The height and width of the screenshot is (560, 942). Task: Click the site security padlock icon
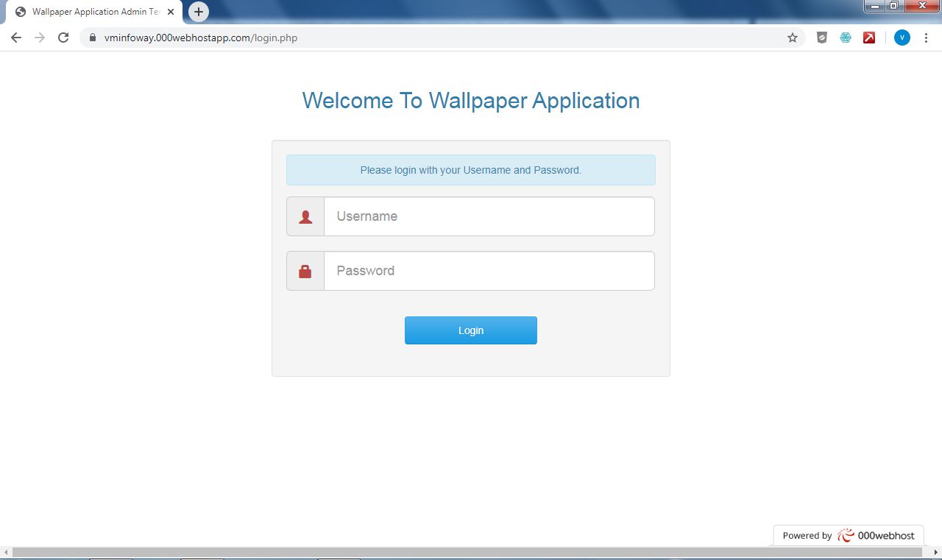pyautogui.click(x=93, y=38)
